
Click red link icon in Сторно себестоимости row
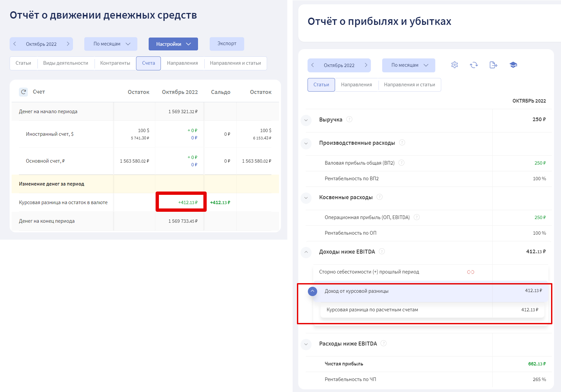tap(470, 272)
